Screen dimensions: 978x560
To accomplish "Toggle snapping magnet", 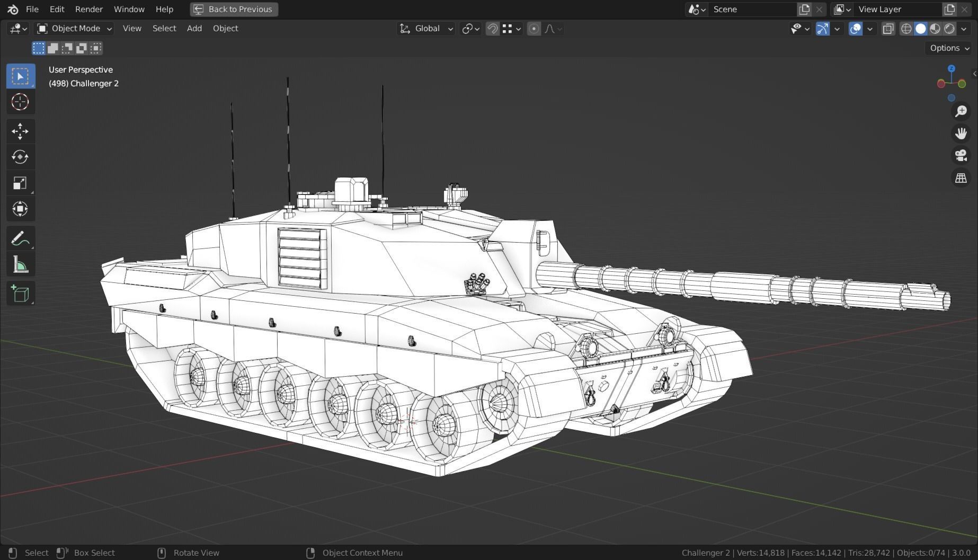I will point(492,29).
